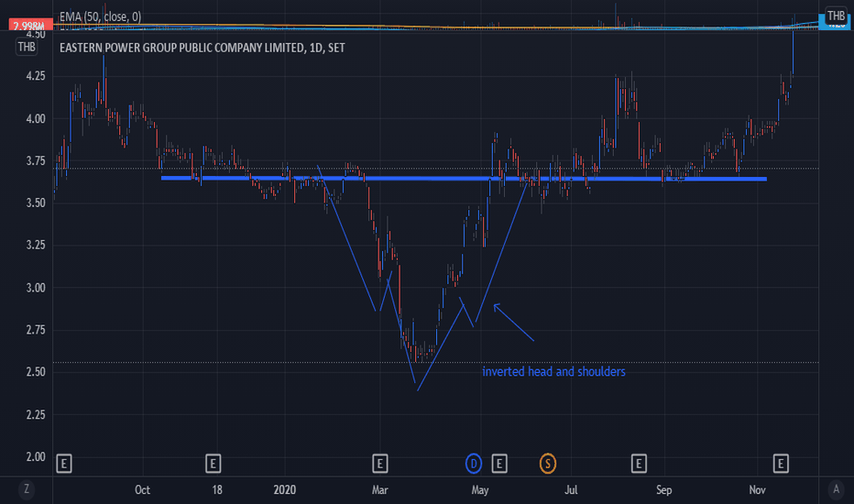The height and width of the screenshot is (504, 854).
Task: Click the earnings marker above Mar
Action: (x=379, y=464)
